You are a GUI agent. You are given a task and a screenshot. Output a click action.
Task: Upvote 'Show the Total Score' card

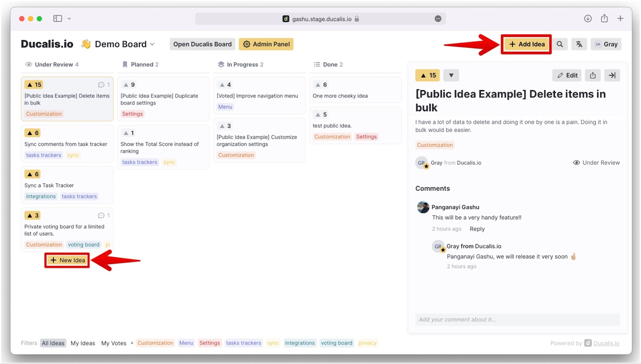pos(129,133)
